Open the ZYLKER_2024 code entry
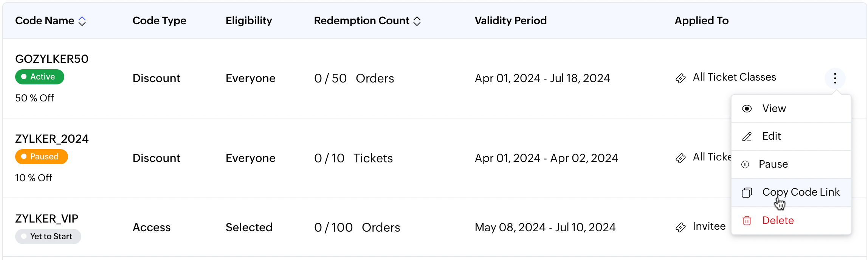The width and height of the screenshot is (868, 260). [x=52, y=139]
